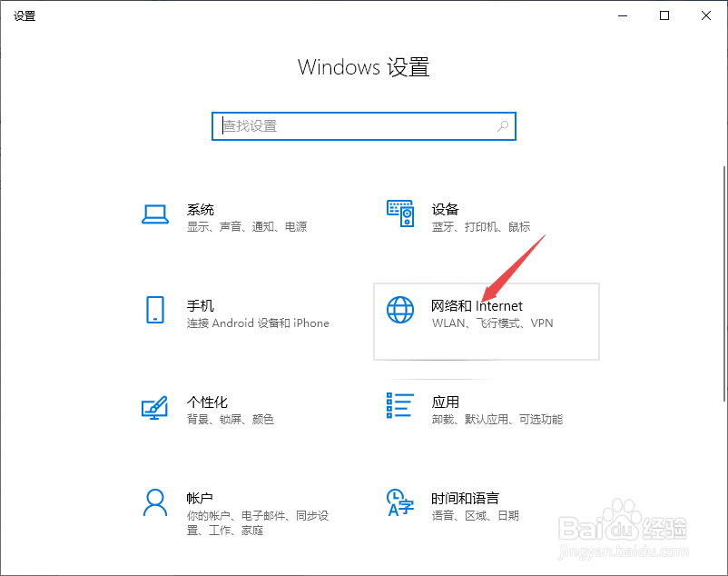Close the 设置 window
Screen dimensions: 728x576
pyautogui.click(x=706, y=15)
